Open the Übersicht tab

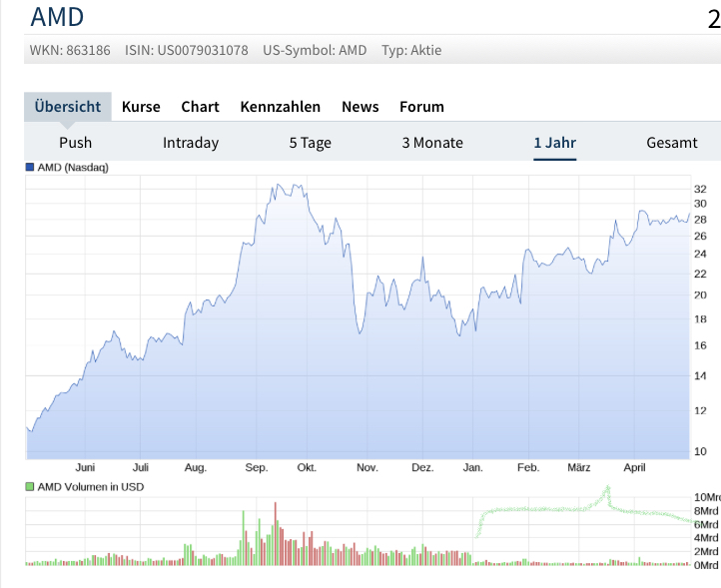68,107
